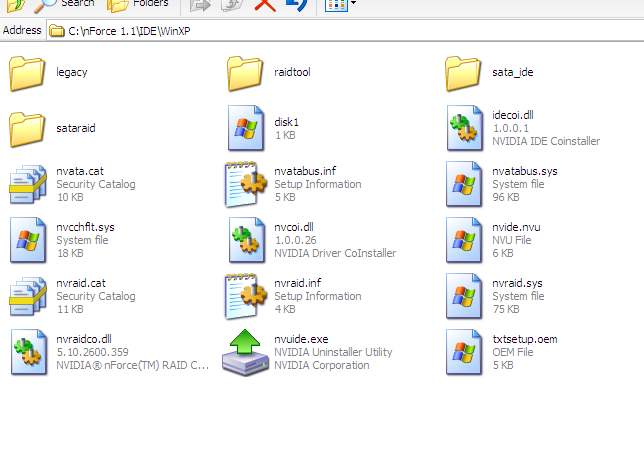644x451 pixels.
Task: Open the Views dropdown arrow
Action: coord(353,3)
